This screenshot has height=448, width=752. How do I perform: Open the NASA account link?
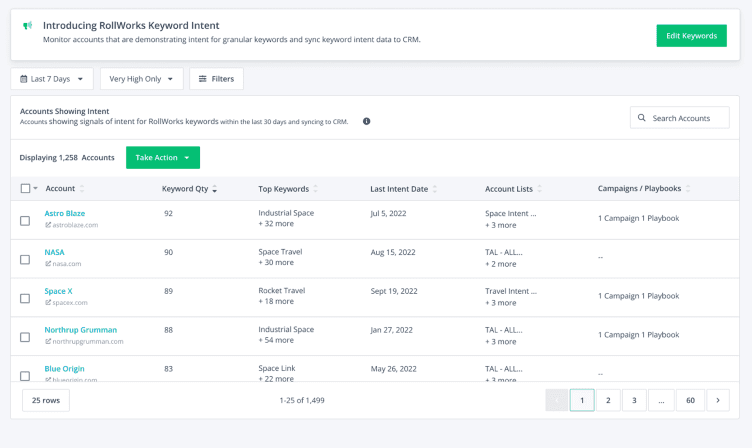(54, 252)
